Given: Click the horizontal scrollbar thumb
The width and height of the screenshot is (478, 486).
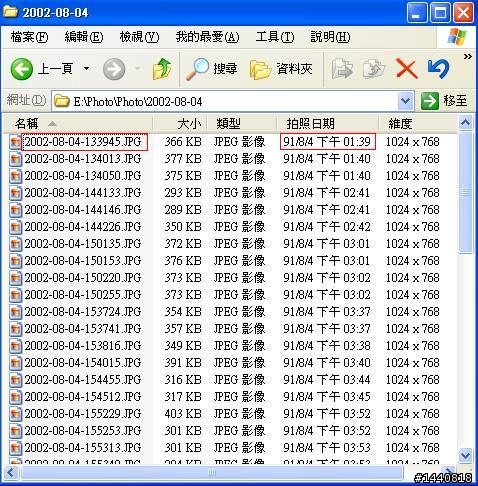Looking at the screenshot, I should (x=212, y=473).
